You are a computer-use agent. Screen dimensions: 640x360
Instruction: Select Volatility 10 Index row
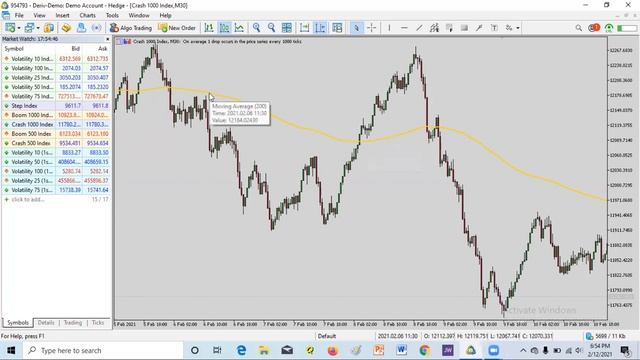56,59
